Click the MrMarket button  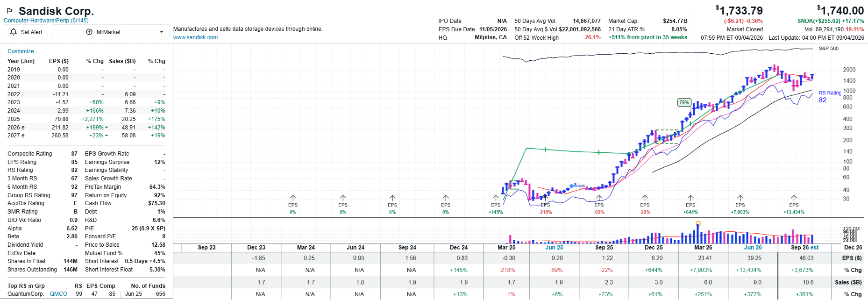(103, 32)
